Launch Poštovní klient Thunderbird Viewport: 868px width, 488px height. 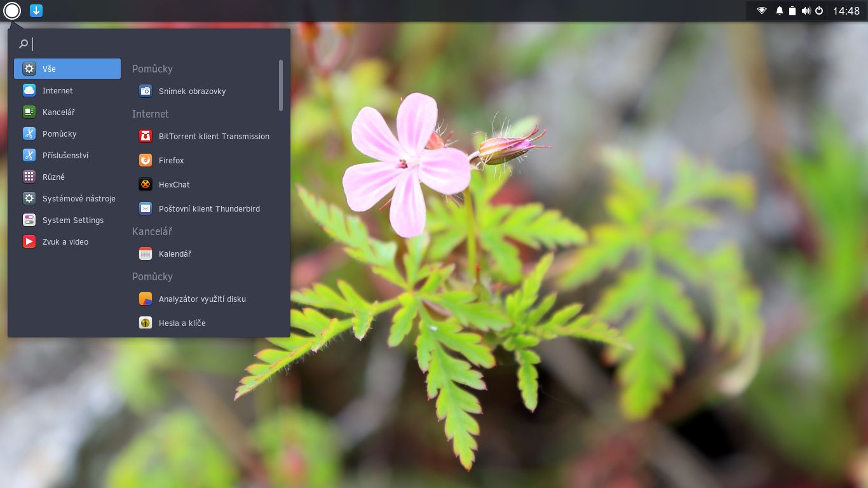pos(203,208)
